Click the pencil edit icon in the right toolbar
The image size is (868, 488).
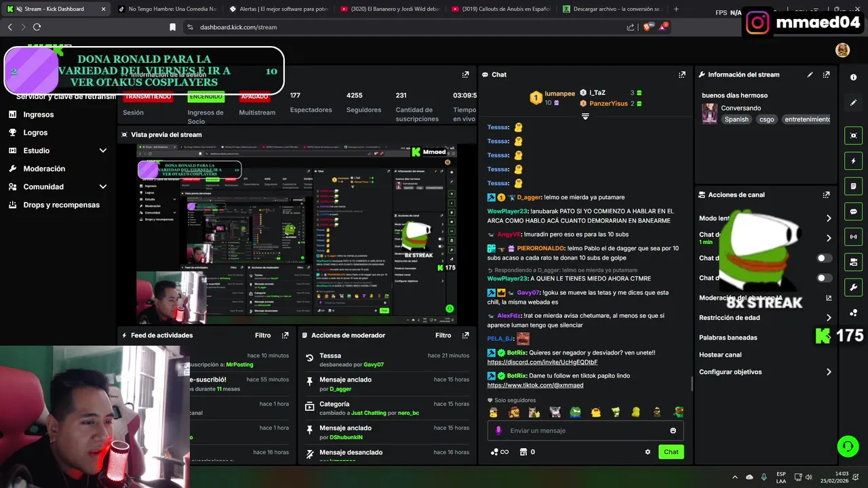pyautogui.click(x=853, y=103)
